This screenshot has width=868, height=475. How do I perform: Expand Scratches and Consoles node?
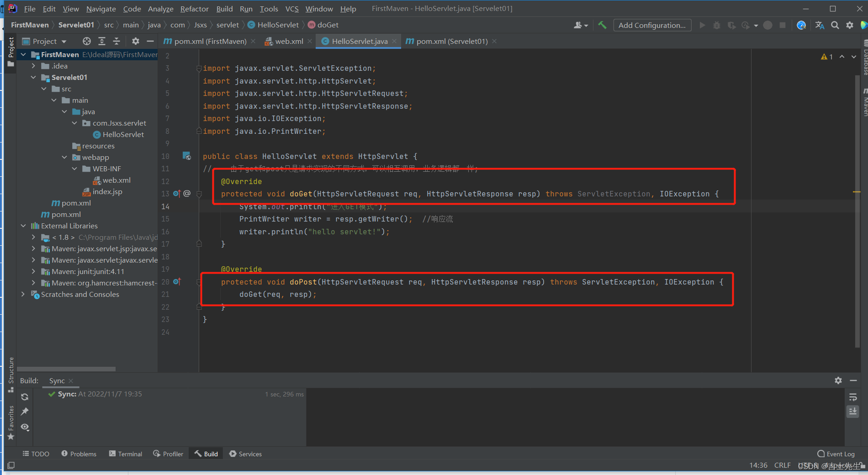tap(23, 294)
